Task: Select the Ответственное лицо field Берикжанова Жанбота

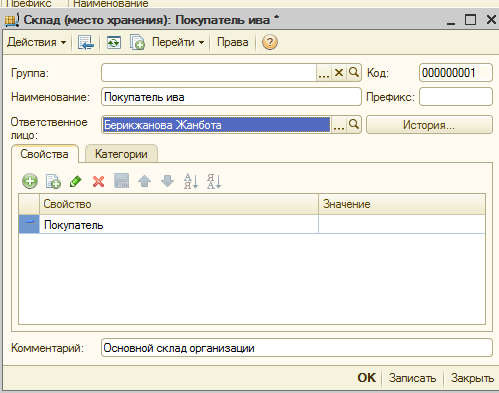Action: click(x=216, y=125)
